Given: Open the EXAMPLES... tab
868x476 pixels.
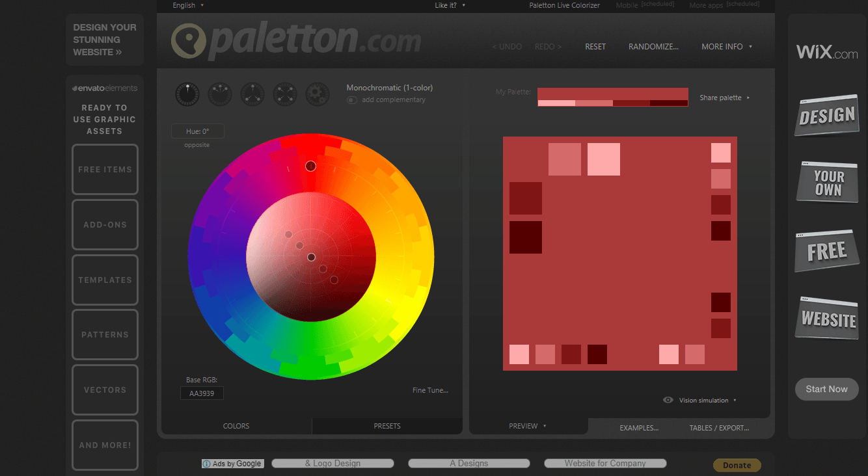Looking at the screenshot, I should click(639, 428).
